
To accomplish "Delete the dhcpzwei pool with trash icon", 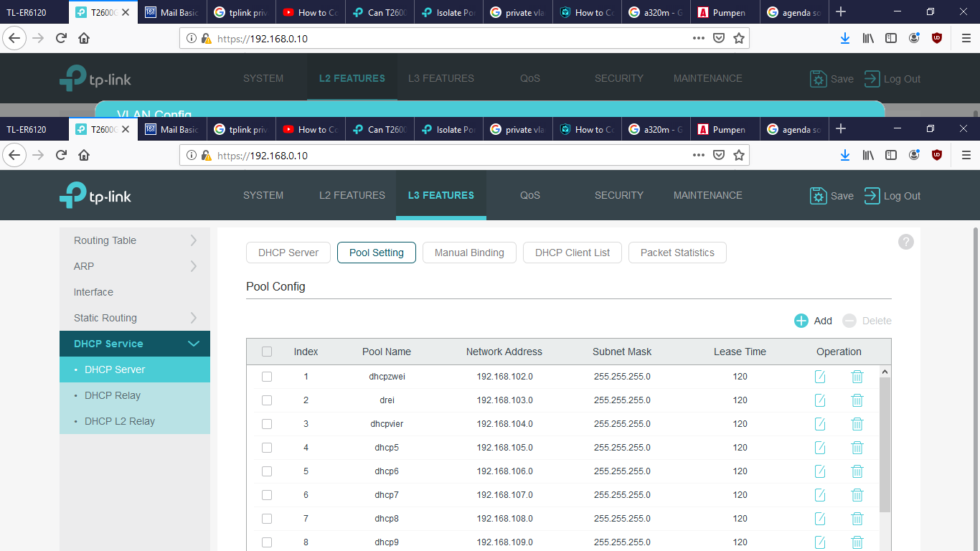I will (857, 377).
